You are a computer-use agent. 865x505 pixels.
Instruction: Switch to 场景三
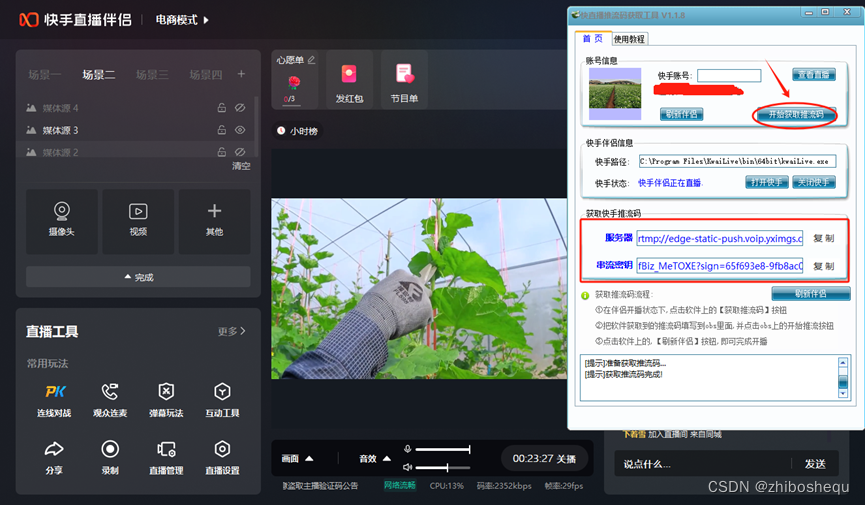click(x=152, y=75)
